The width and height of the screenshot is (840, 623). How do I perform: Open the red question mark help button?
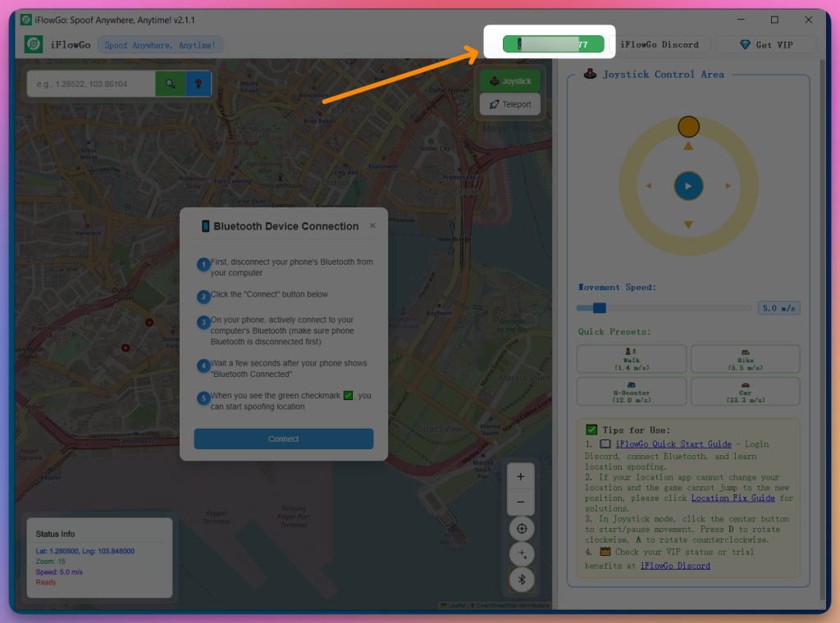pos(199,84)
